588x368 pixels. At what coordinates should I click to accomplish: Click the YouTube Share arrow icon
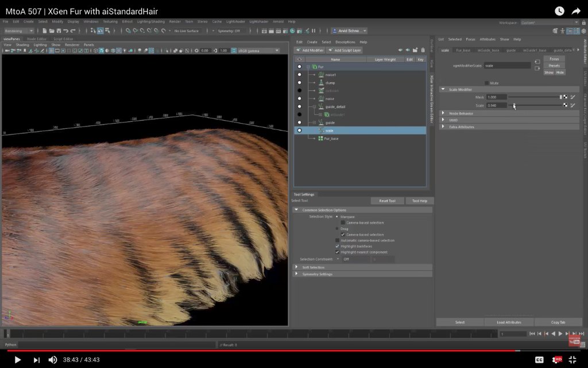click(x=576, y=11)
